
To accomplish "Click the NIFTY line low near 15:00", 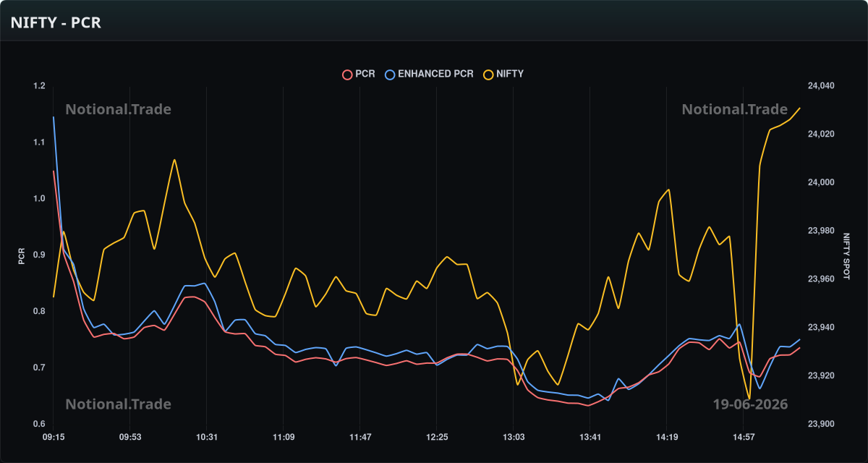I will [x=749, y=398].
